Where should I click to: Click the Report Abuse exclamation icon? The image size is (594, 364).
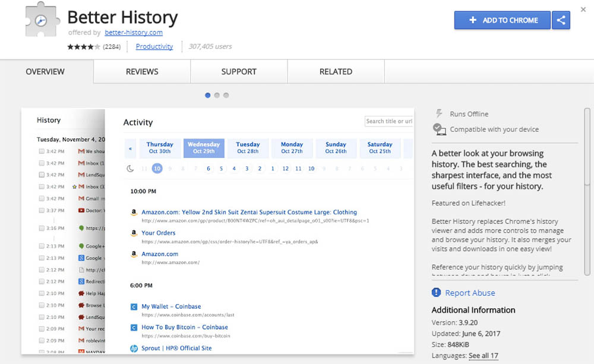pos(437,293)
